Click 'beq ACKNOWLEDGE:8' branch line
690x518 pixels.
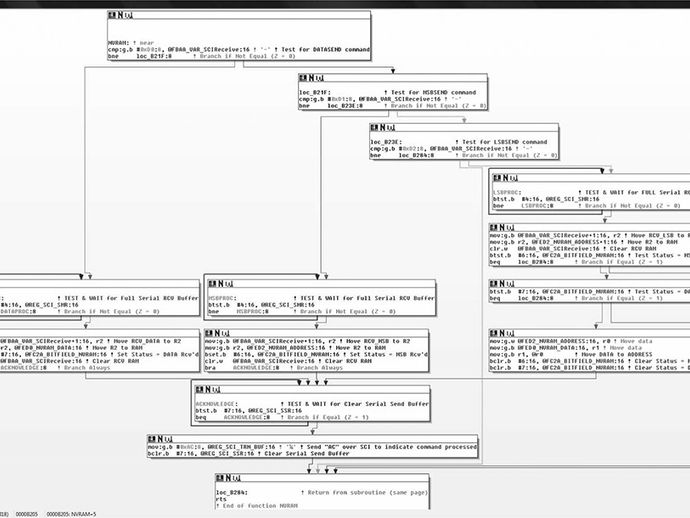(282, 417)
